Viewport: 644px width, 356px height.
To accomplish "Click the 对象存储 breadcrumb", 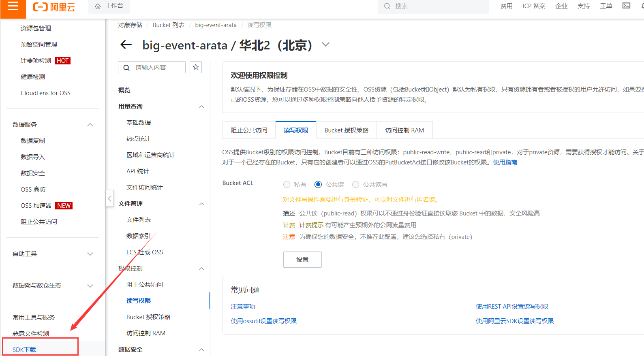I will [130, 25].
